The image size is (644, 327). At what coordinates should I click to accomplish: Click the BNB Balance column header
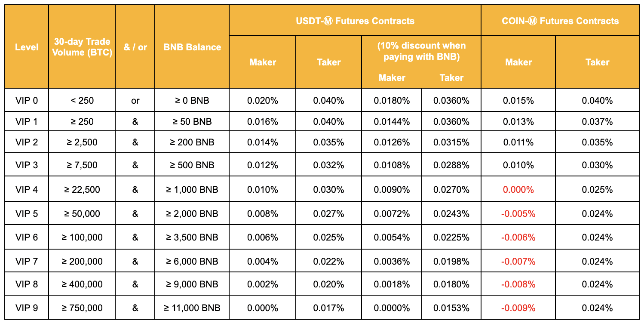[x=192, y=47]
